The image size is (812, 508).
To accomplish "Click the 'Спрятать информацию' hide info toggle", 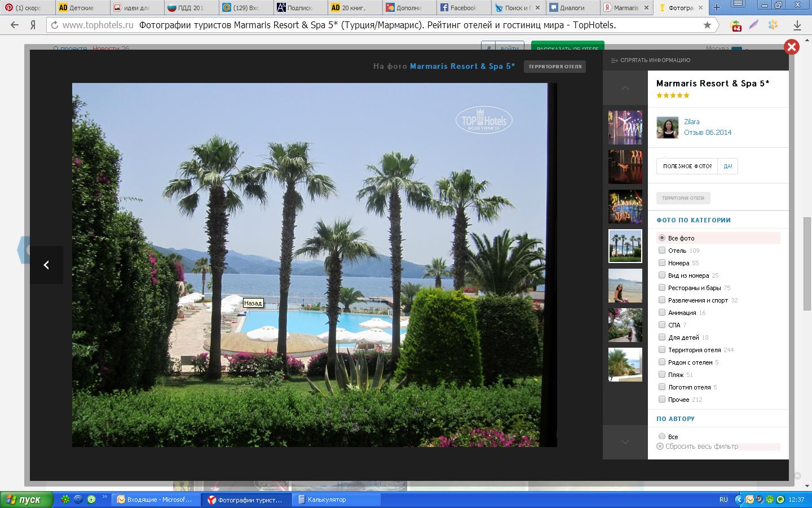I will (x=651, y=60).
